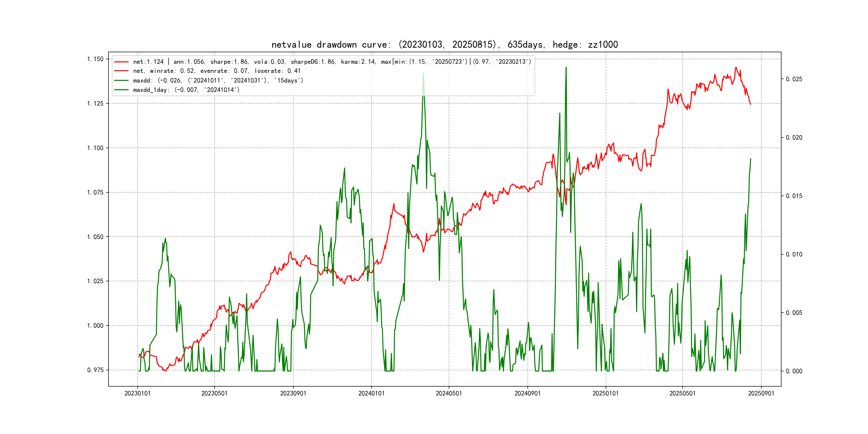Click the green swatch beside maxdd_1day legend entry
Screen dimensions: 868x434
point(121,90)
